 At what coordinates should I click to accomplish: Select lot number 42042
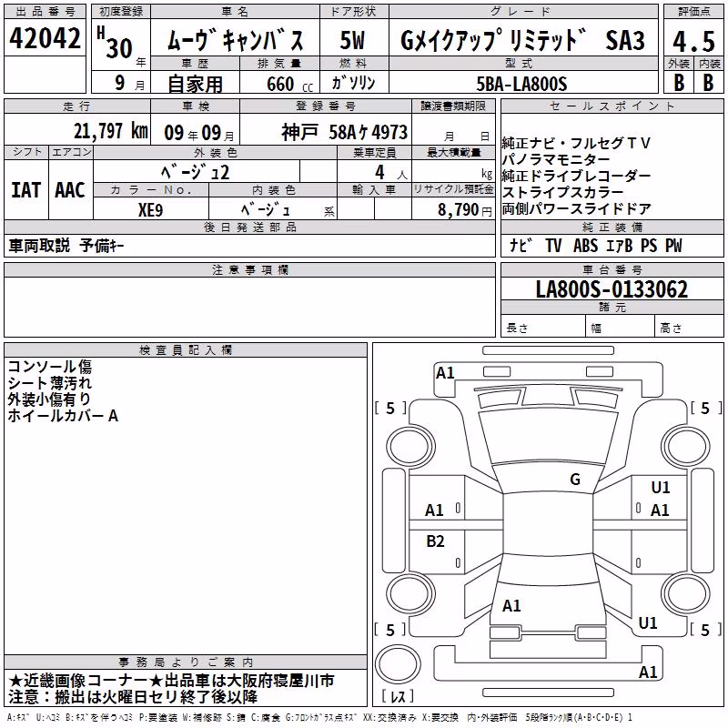45,38
